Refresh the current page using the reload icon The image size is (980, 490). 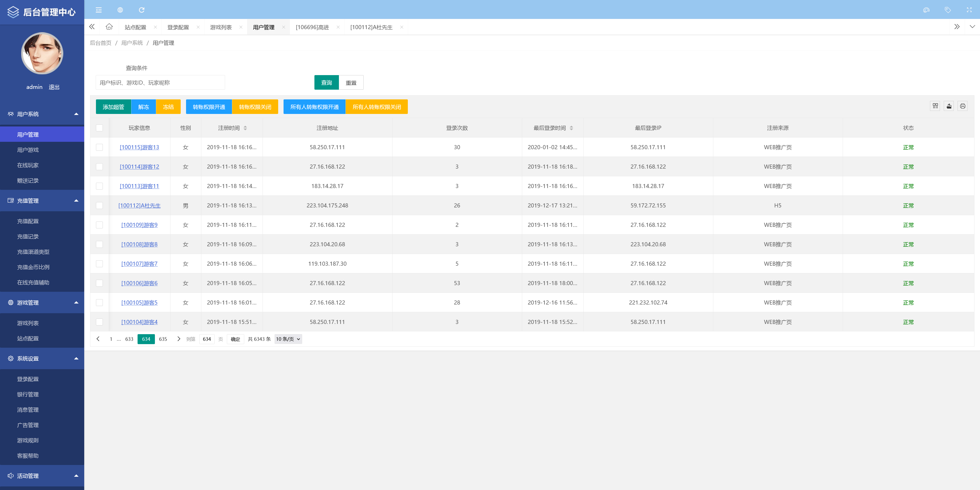(x=142, y=10)
